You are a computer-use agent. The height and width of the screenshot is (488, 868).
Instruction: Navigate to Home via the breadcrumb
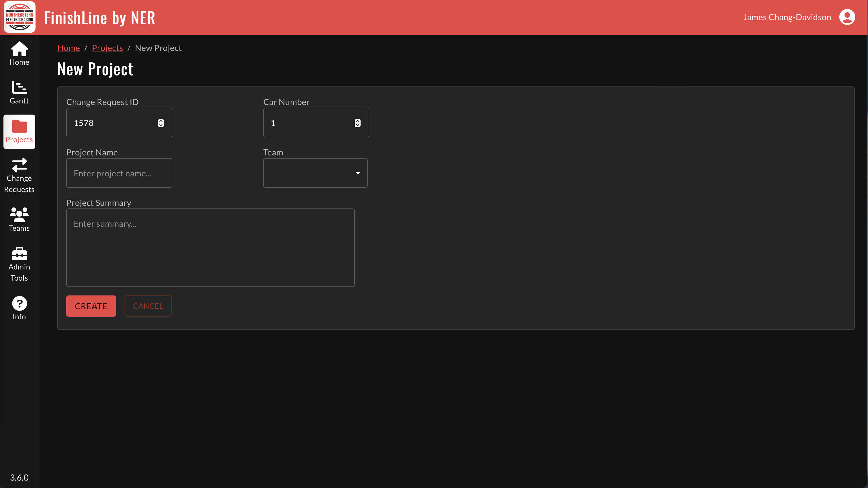coord(68,47)
